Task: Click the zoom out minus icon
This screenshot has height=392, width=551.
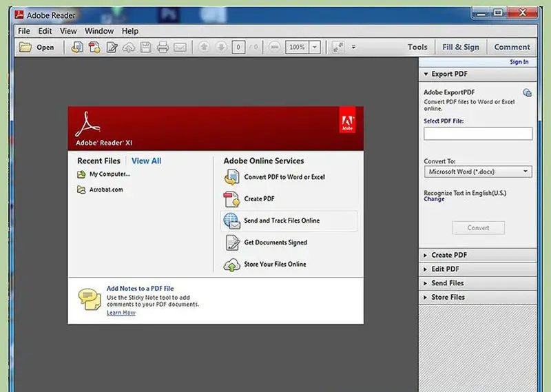Action: (275, 47)
